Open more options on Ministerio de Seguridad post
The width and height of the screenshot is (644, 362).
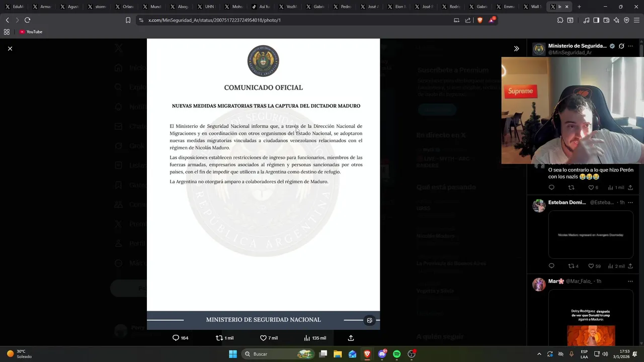630,46
